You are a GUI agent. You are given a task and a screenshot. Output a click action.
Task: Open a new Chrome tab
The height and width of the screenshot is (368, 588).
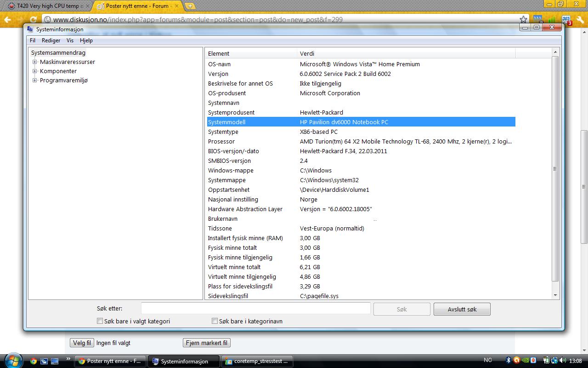(190, 6)
